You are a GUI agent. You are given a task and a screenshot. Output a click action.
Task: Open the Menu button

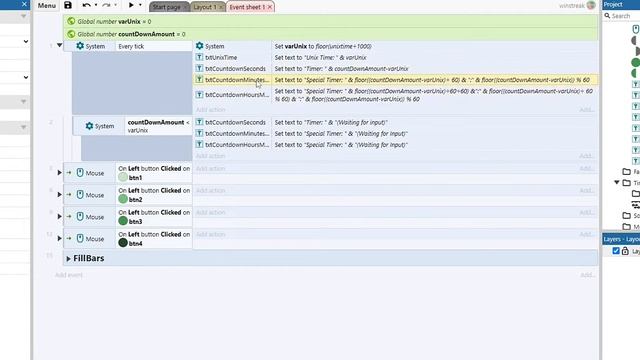[x=47, y=6]
